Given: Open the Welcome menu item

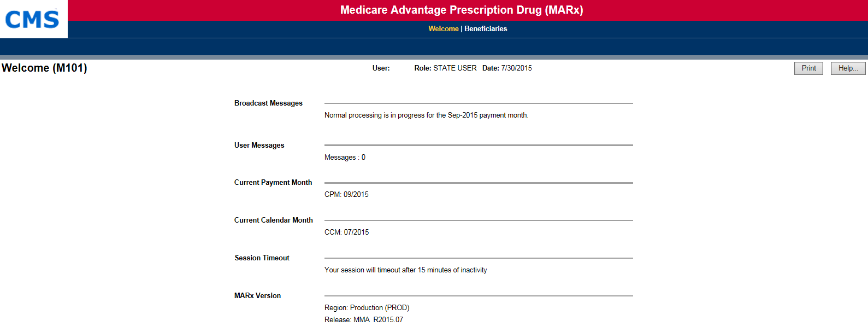Looking at the screenshot, I should point(443,29).
